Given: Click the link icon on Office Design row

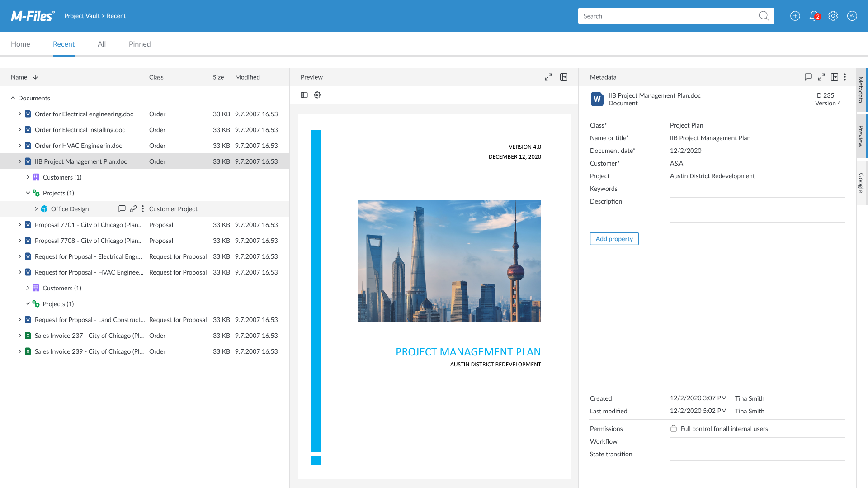Looking at the screenshot, I should point(133,208).
